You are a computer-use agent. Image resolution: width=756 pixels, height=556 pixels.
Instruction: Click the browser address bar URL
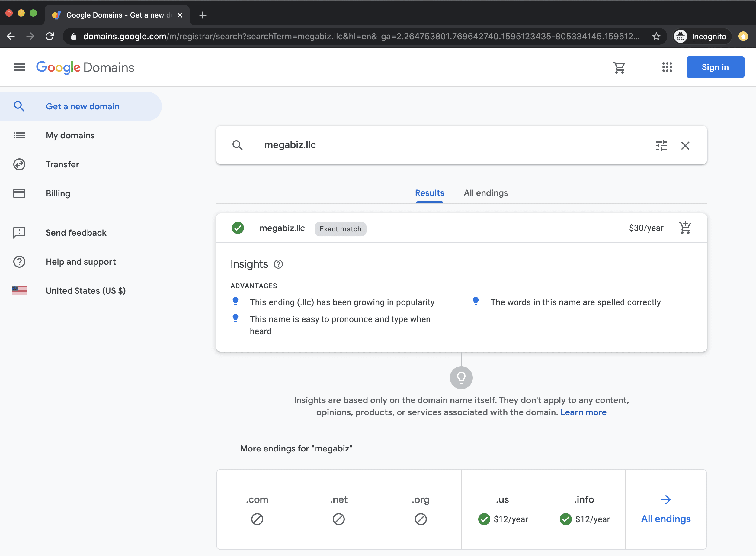coord(361,36)
